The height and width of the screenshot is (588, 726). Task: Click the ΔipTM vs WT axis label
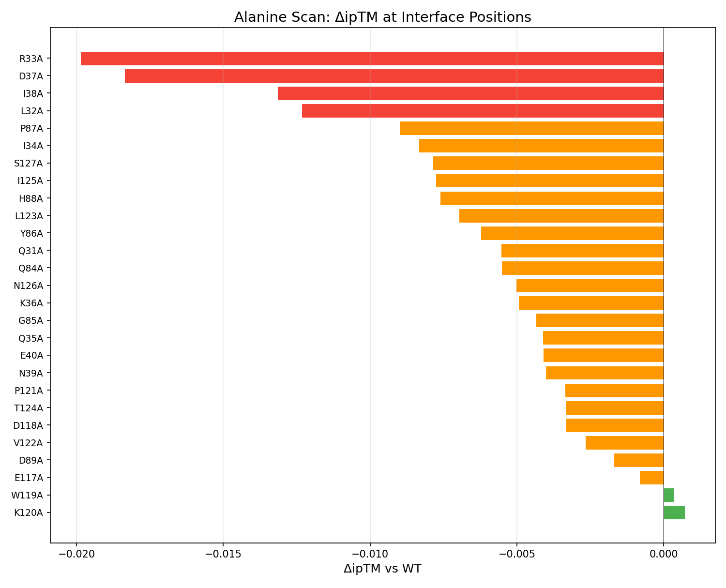click(382, 569)
